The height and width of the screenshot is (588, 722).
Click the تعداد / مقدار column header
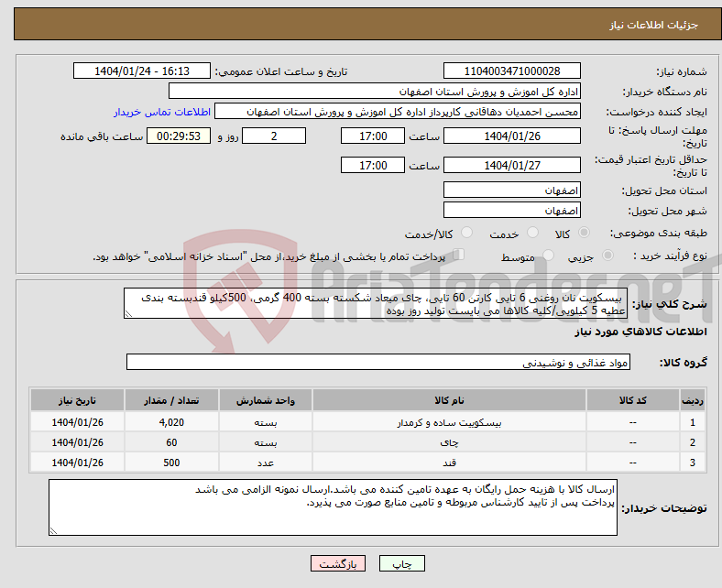171,400
